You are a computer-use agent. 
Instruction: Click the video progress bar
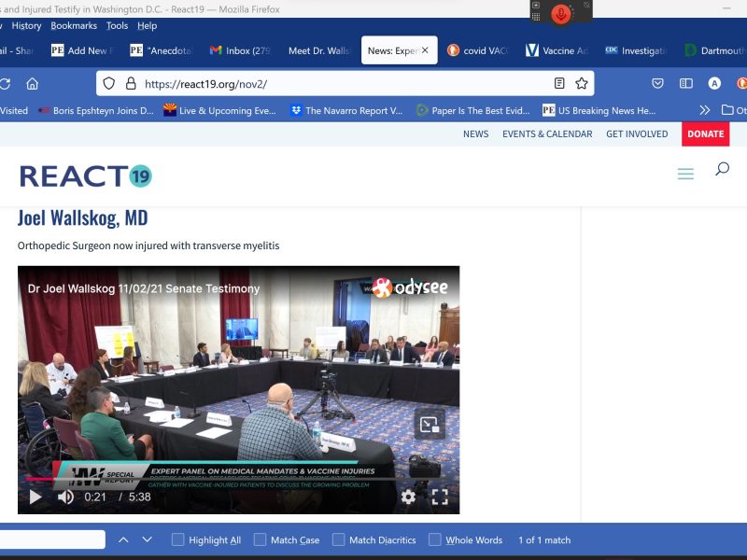click(x=233, y=479)
